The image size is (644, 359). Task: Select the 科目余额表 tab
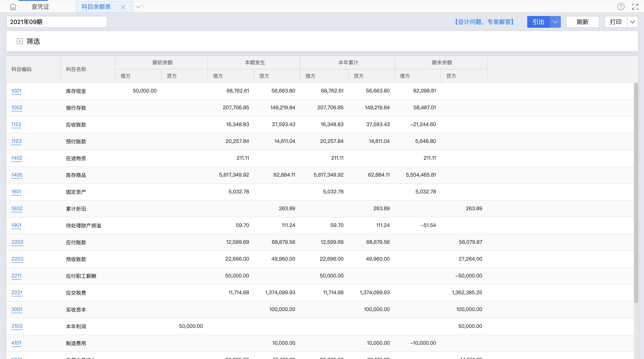click(96, 7)
